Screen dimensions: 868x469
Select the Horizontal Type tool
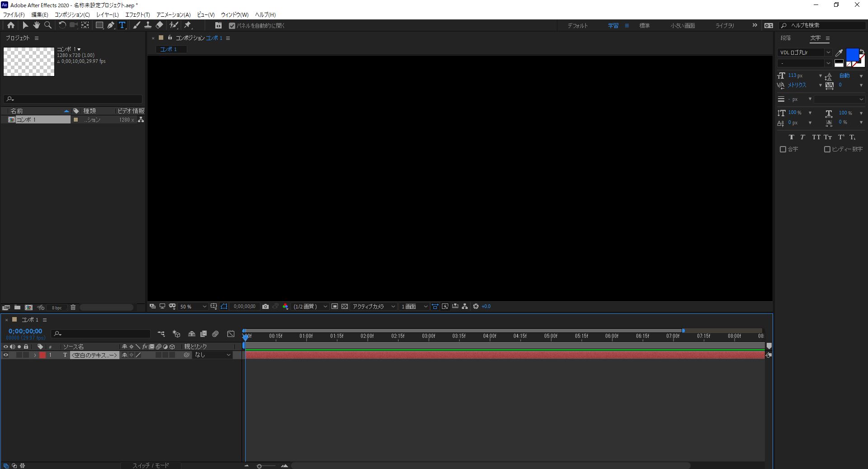(122, 25)
